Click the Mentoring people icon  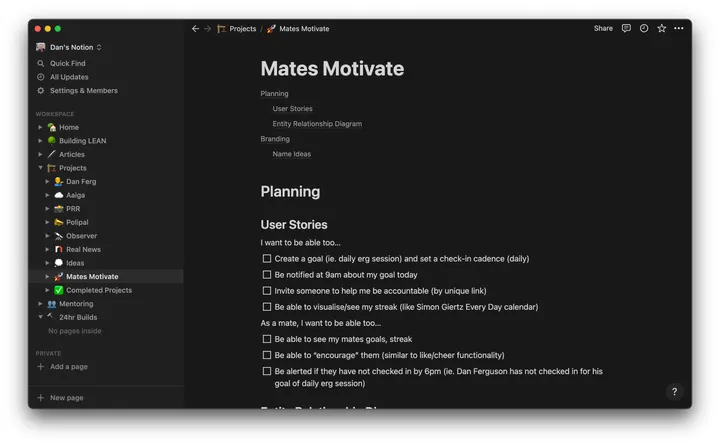pyautogui.click(x=52, y=304)
